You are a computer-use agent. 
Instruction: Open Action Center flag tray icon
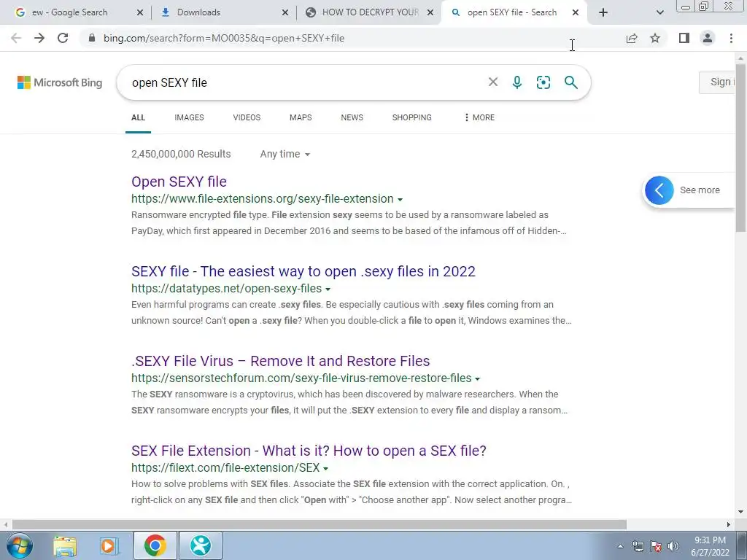tap(656, 546)
